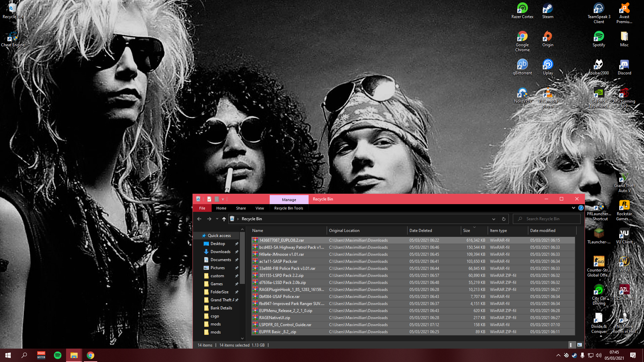This screenshot has height=362, width=644.
Task: Refresh the Recycle Bin view
Action: 503,219
